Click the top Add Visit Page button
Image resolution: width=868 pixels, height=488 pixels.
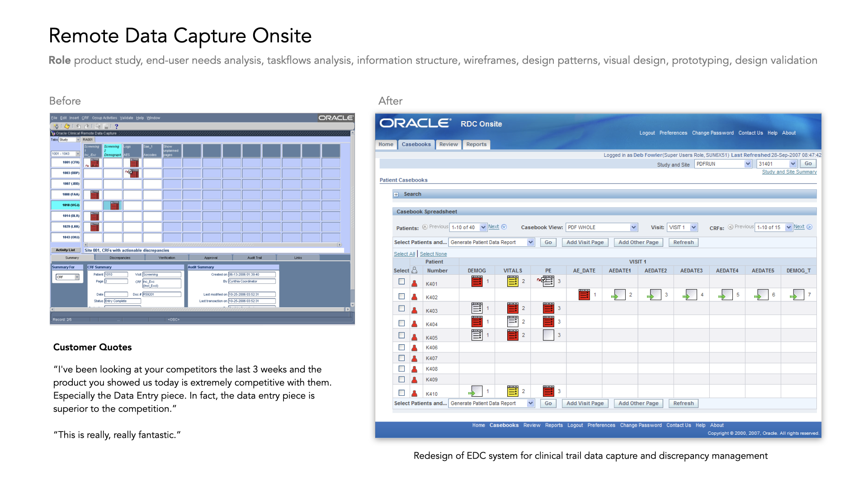(x=585, y=242)
